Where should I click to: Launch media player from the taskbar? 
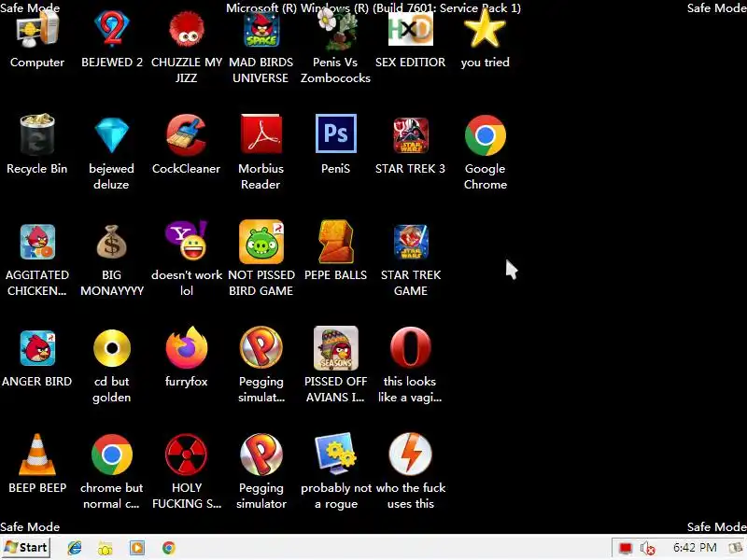pyautogui.click(x=137, y=548)
